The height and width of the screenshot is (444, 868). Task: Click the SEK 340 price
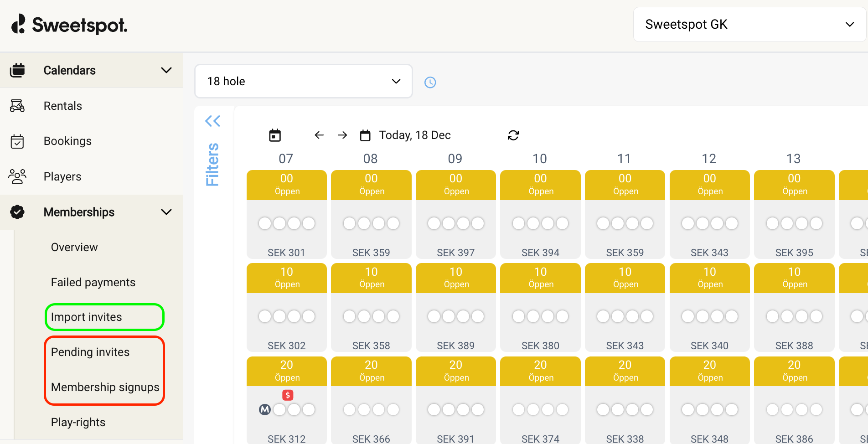point(710,346)
